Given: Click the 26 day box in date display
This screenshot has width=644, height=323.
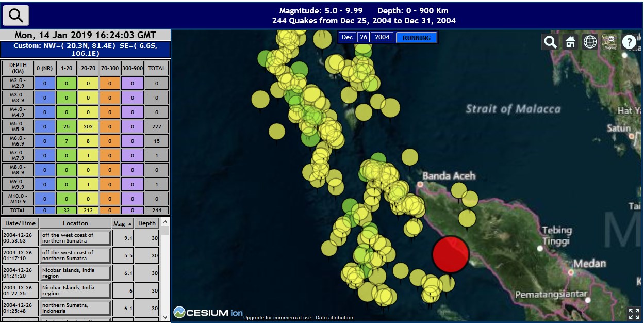Looking at the screenshot, I should click(363, 37).
